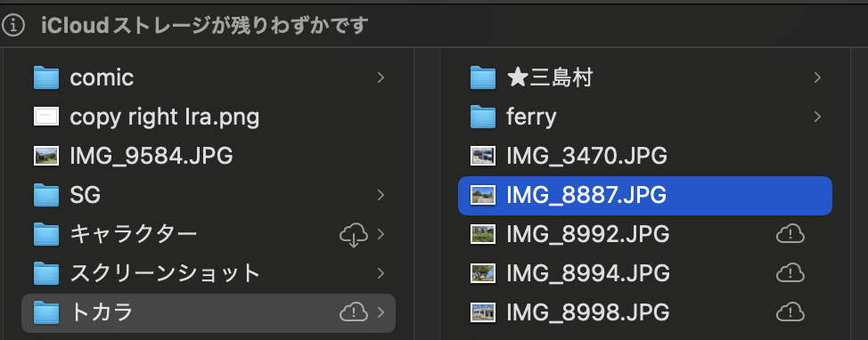The image size is (868, 340).
Task: Select the copy right Ira.png thumbnail
Action: click(46, 117)
